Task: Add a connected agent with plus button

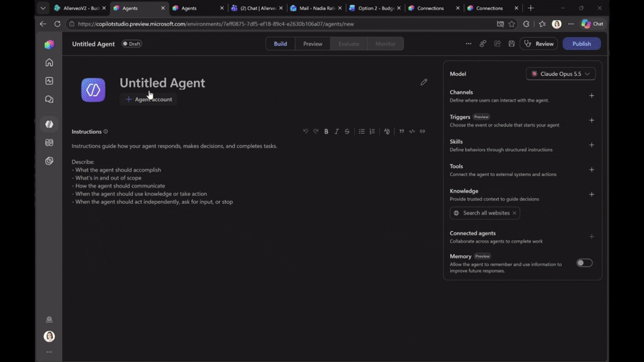Action: 592,236
